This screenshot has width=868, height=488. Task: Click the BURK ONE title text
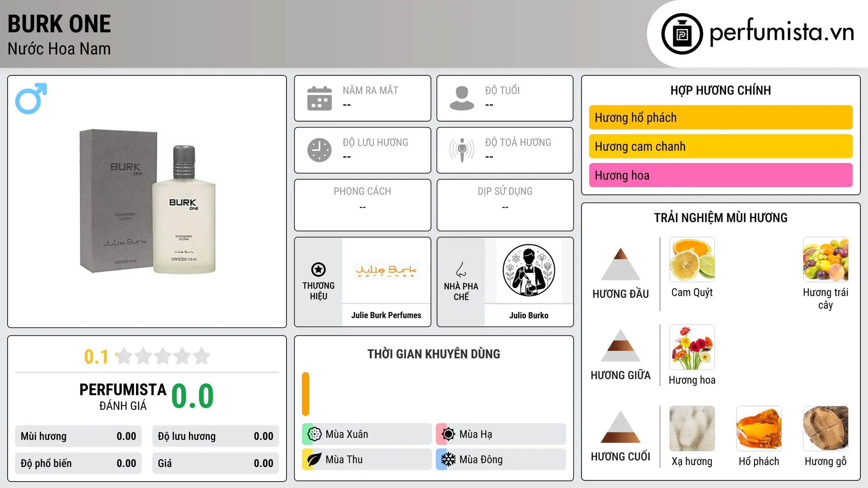coord(59,24)
